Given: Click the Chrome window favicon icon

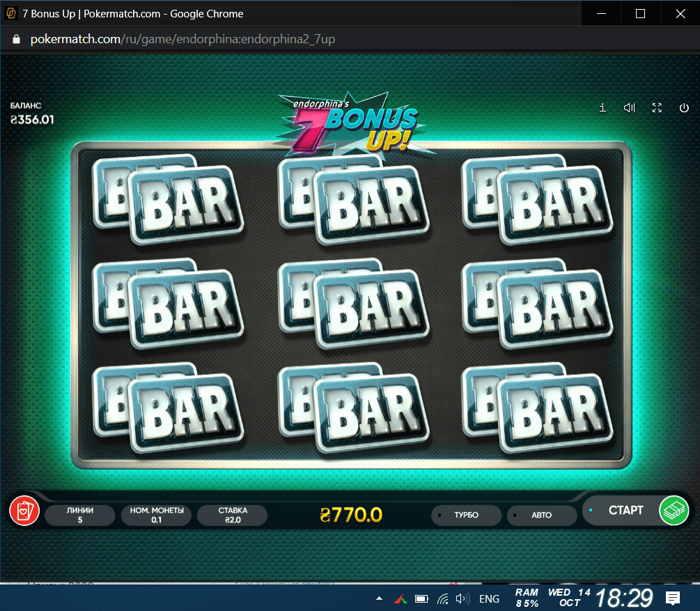Looking at the screenshot, I should (10, 13).
